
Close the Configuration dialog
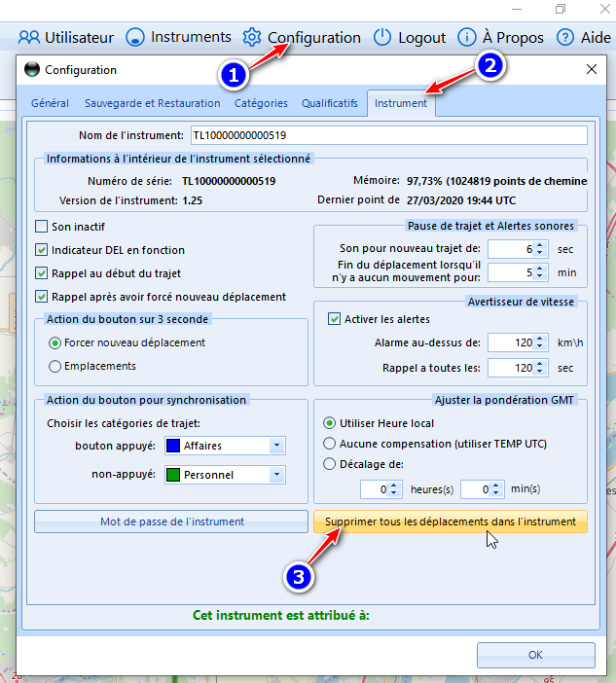coord(591,69)
